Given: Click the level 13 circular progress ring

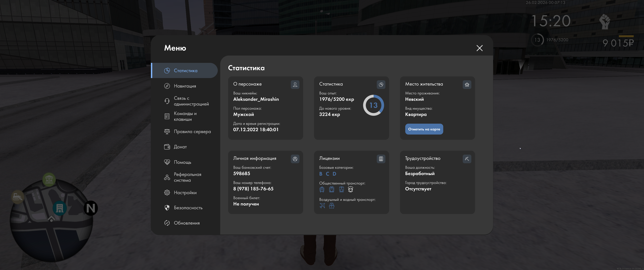Looking at the screenshot, I should 373,105.
